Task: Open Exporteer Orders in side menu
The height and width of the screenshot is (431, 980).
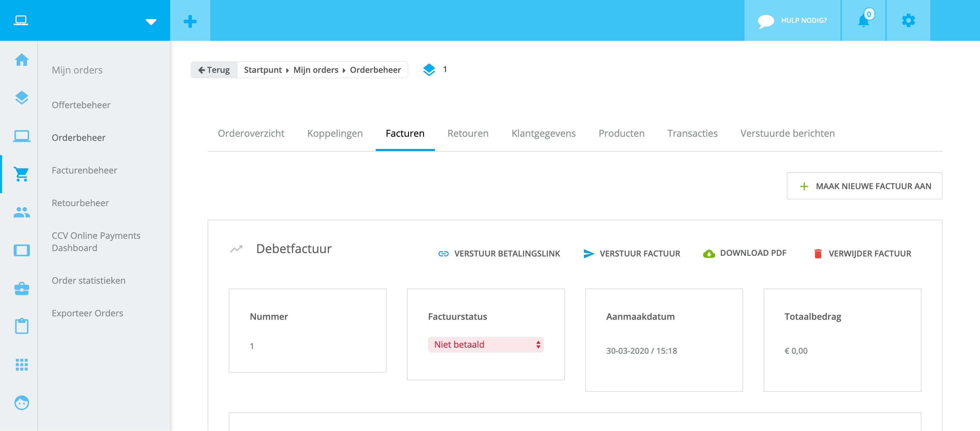Action: (x=87, y=313)
